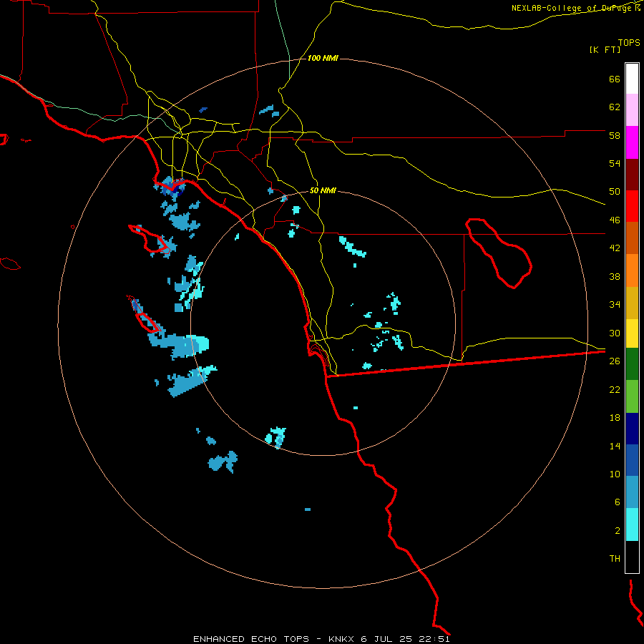Viewport: 644px width, 644px height.
Task: Click the light blue 14 kft swatch
Action: [632, 492]
